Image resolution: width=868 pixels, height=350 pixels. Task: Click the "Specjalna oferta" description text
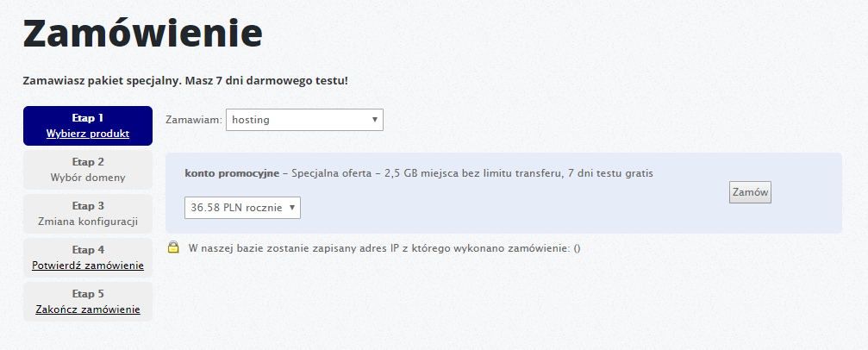pos(472,173)
